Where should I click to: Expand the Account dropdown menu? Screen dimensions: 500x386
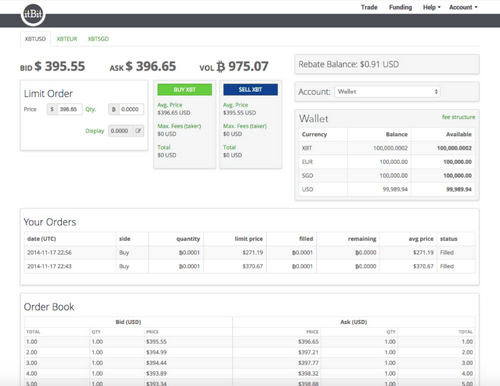(x=463, y=7)
